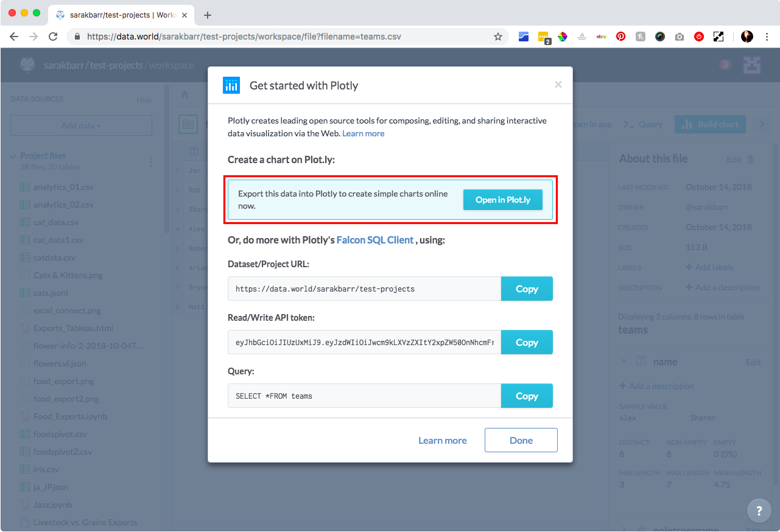
Task: Open Exports_Tableau.html file
Action: 74,328
